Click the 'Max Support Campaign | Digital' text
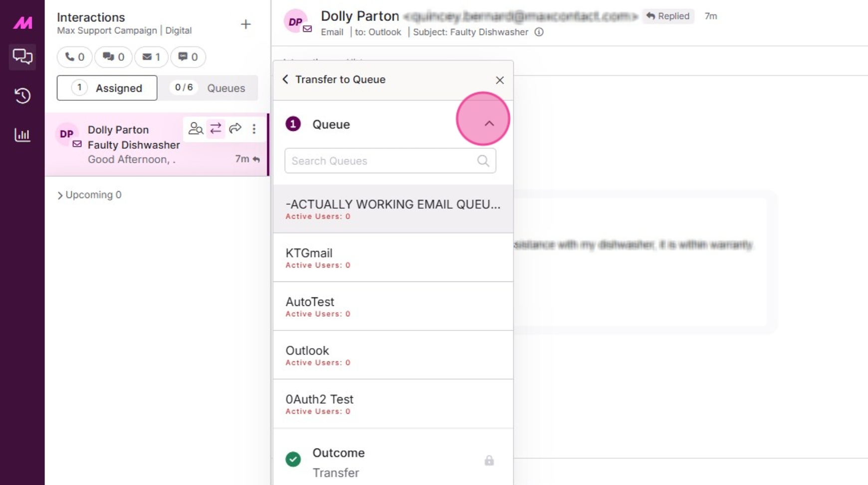This screenshot has width=868, height=485. click(124, 30)
